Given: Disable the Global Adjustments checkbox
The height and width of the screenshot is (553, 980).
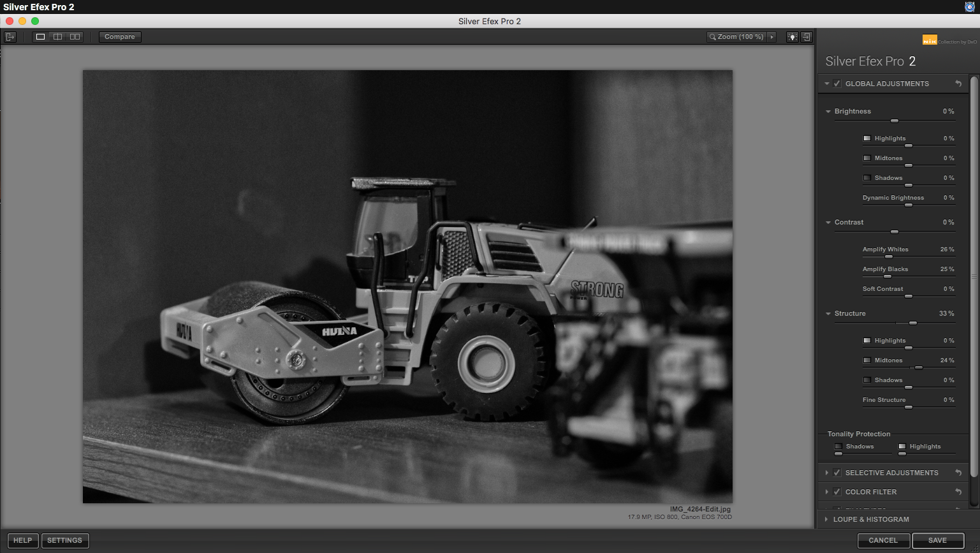Looking at the screenshot, I should (x=837, y=84).
